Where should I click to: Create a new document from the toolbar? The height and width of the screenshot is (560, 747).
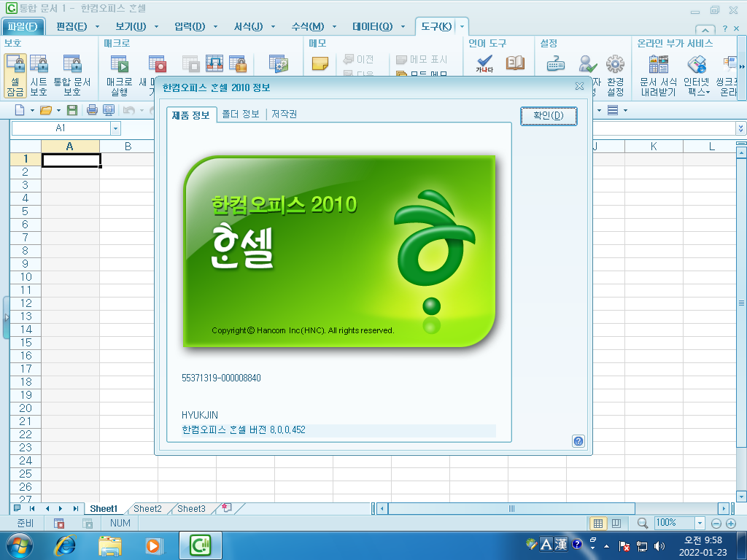click(20, 111)
